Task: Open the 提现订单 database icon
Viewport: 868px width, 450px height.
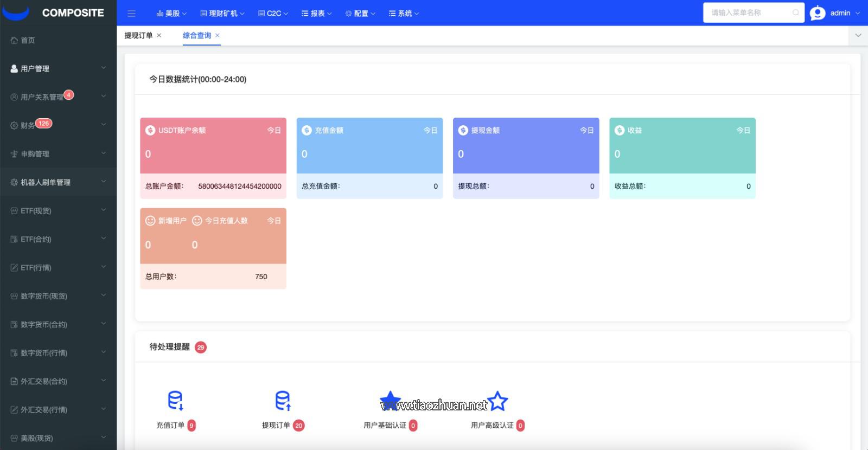Action: pyautogui.click(x=283, y=401)
